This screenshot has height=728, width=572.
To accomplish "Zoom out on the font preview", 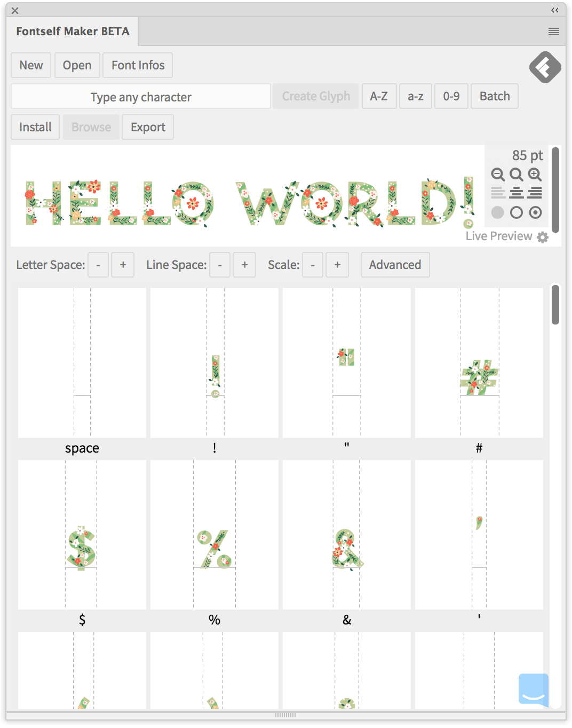I will [x=498, y=175].
